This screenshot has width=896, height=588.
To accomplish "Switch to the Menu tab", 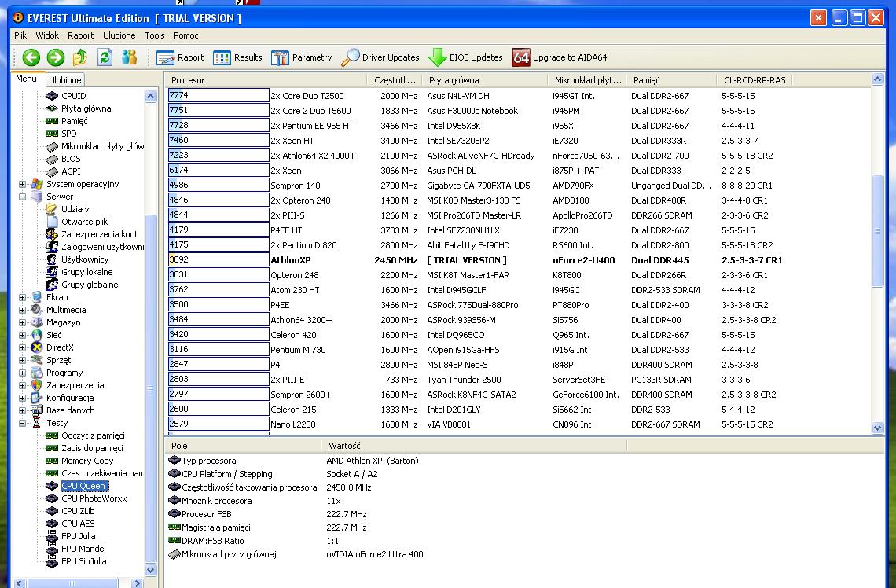I will pyautogui.click(x=26, y=79).
